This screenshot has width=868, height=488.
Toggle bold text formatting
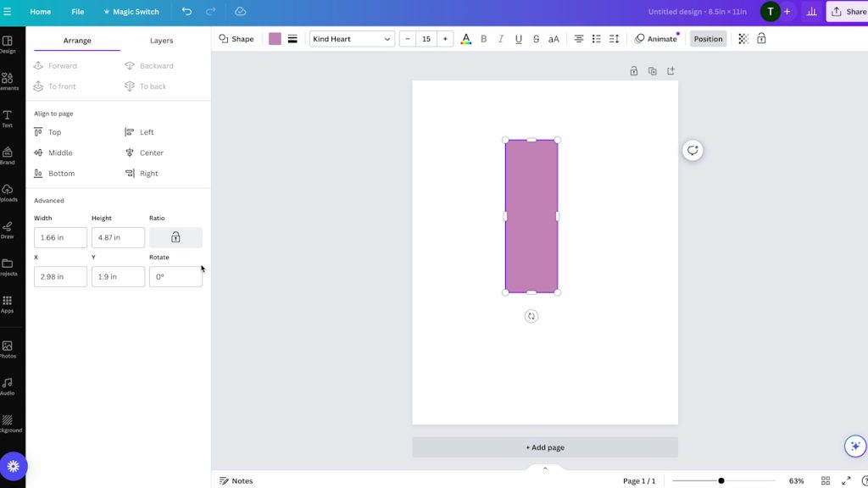pyautogui.click(x=484, y=39)
